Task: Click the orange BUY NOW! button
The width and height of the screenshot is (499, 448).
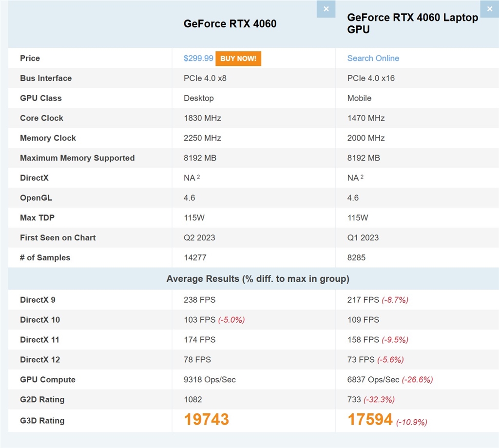Action: tap(238, 58)
